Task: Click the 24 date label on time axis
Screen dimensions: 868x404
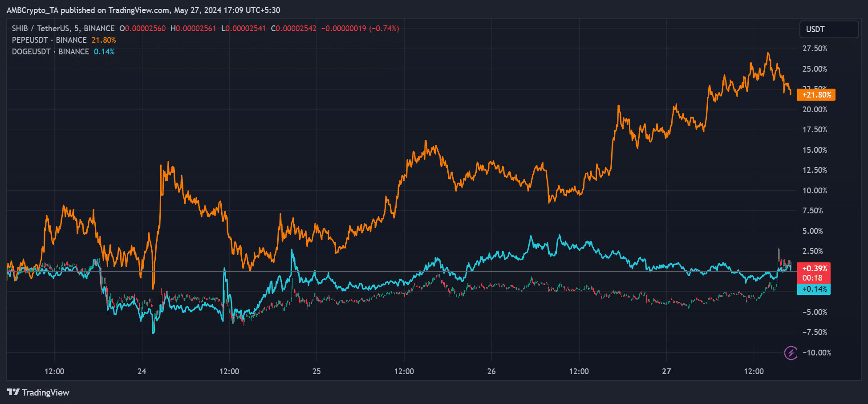Action: click(x=142, y=371)
